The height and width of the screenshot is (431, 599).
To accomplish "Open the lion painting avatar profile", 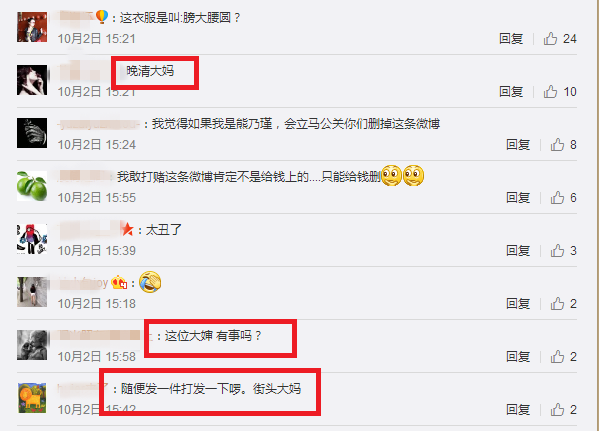I will point(32,398).
